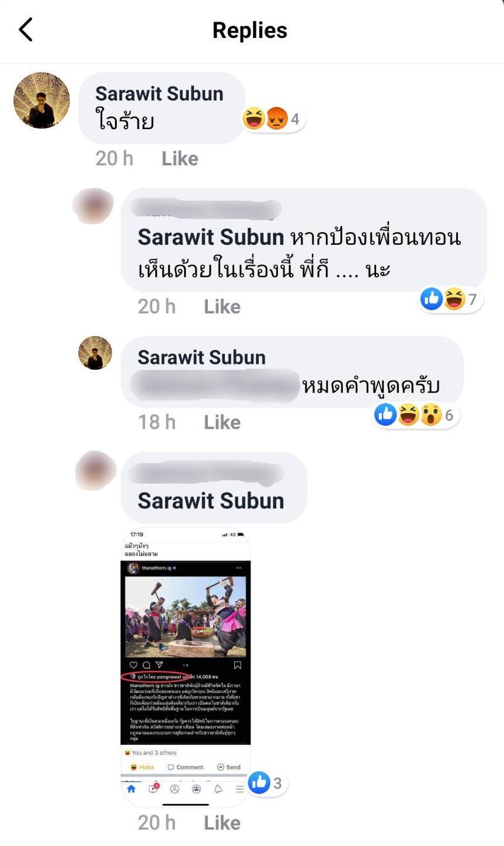The height and width of the screenshot is (846, 504).
Task: Open the Sarawit Subun name on first comment
Action: click(159, 93)
